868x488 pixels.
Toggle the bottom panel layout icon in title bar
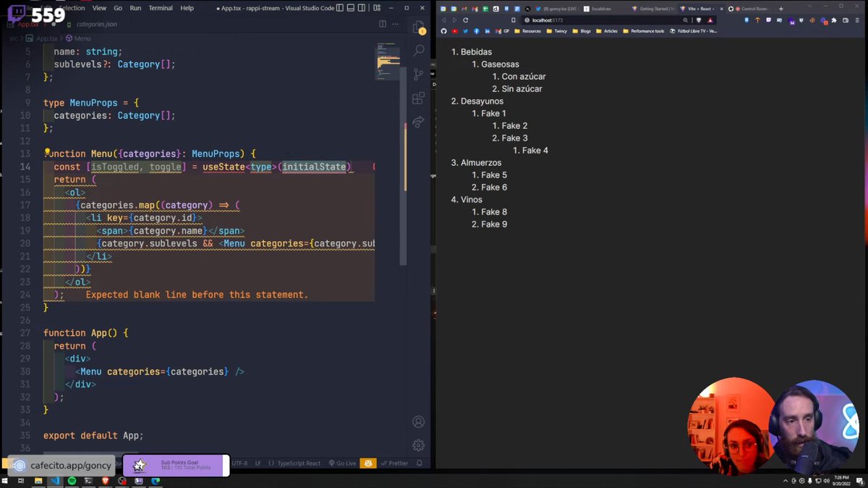click(350, 8)
